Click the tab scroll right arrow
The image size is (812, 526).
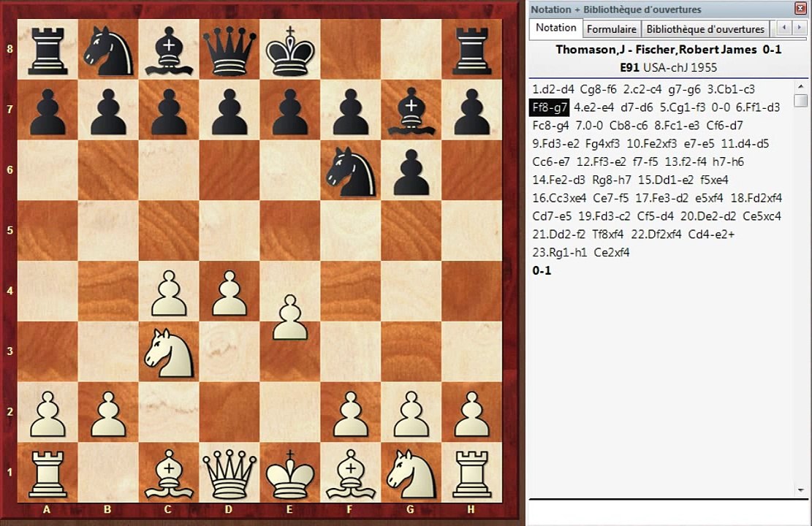[799, 28]
